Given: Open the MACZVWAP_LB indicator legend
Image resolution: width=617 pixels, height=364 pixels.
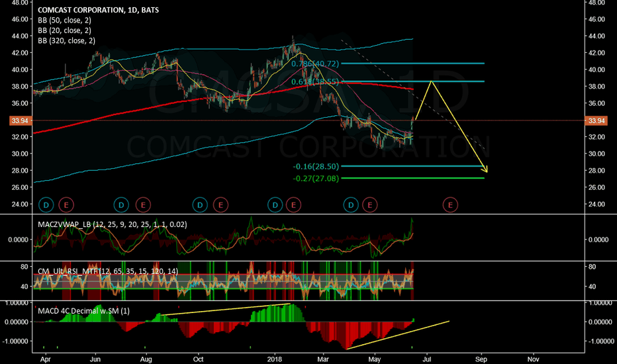Looking at the screenshot, I should coord(113,224).
